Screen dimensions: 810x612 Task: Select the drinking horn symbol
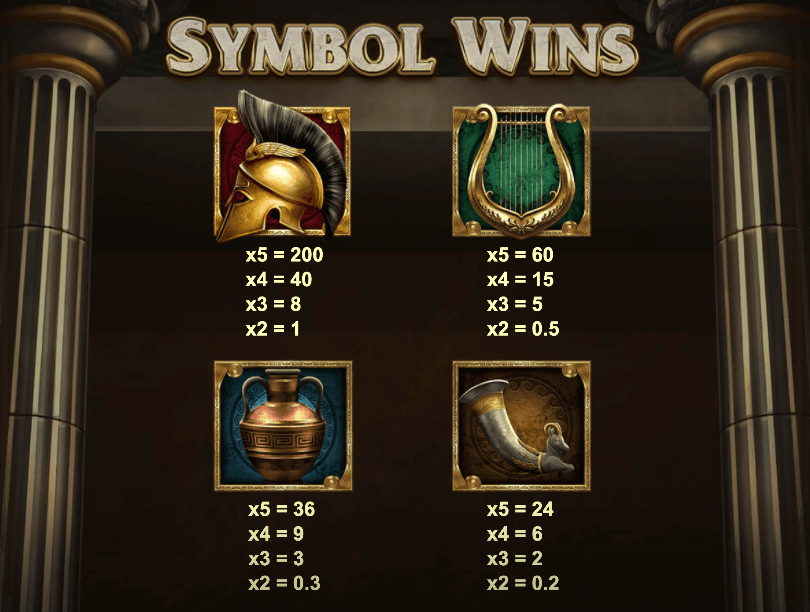(x=521, y=426)
